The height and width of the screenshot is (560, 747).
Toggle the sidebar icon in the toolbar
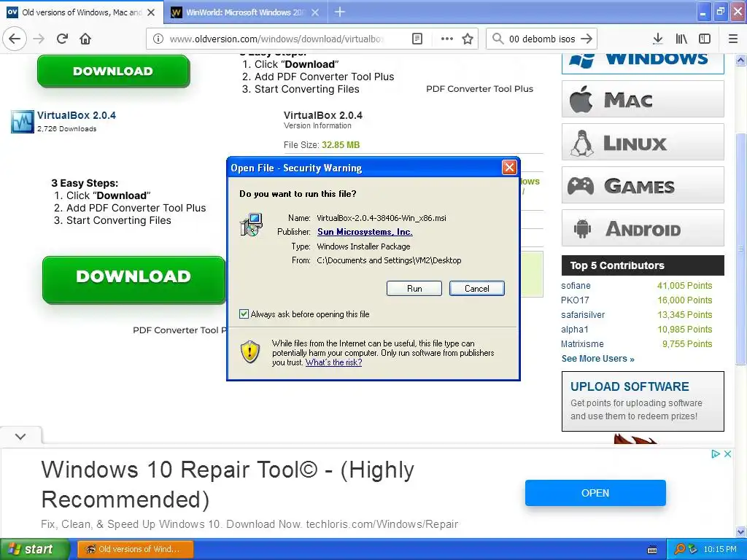[x=705, y=39]
